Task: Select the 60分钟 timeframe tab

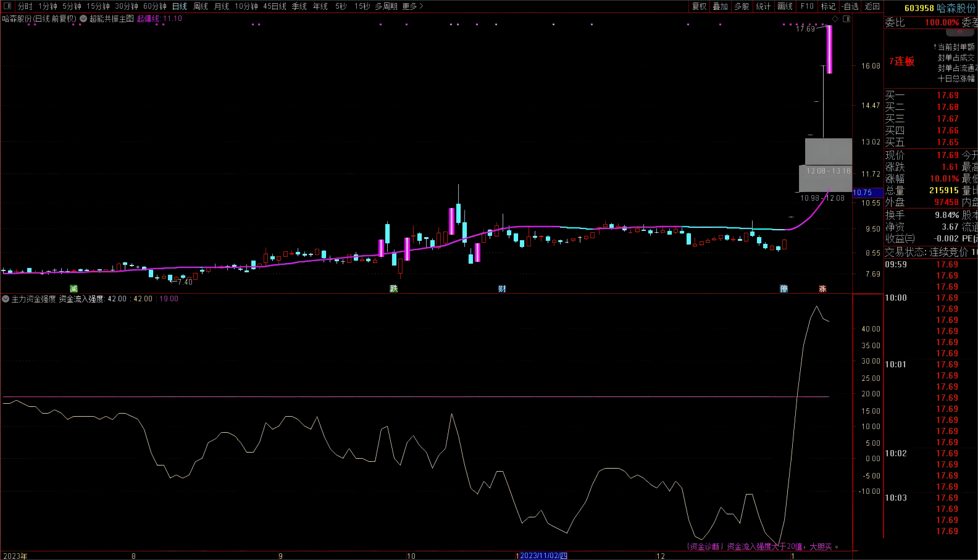Action: [155, 6]
